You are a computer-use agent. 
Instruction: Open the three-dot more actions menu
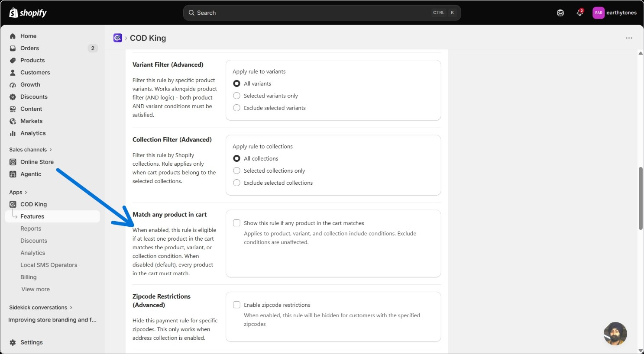coord(629,38)
